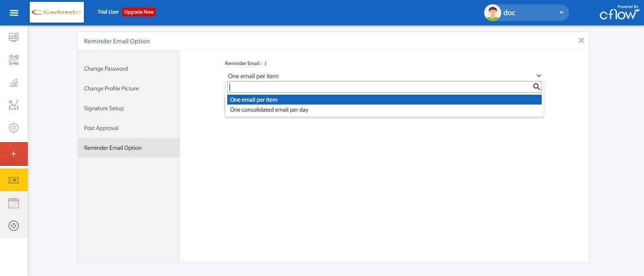
Task: Click the compass icon at sidebar bottom
Action: tap(14, 226)
